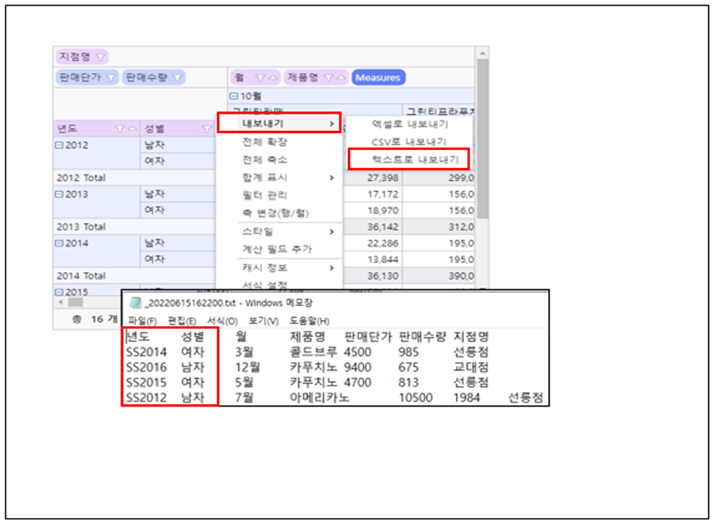Click the horizontal scrollbar thumb of grid
This screenshot has height=523, width=713.
[x=75, y=302]
